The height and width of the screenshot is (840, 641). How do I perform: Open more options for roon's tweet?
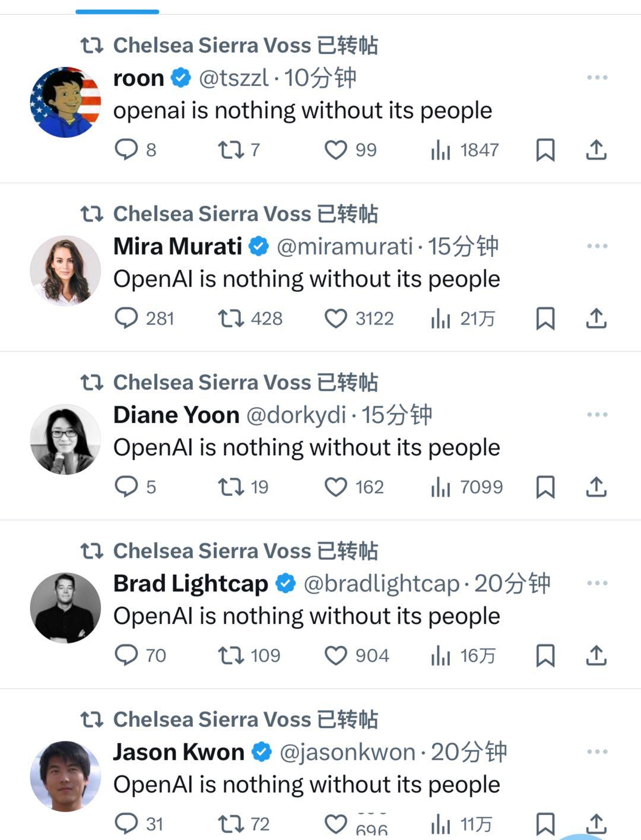click(597, 78)
